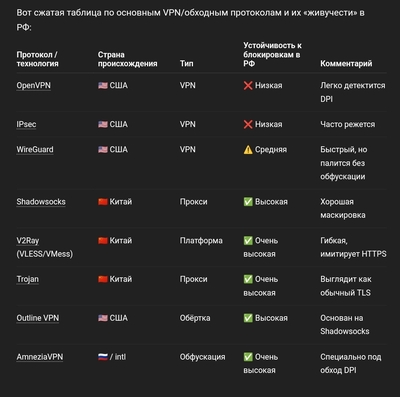The width and height of the screenshot is (400, 397).
Task: Open the Shadowsocks link
Action: tap(41, 202)
